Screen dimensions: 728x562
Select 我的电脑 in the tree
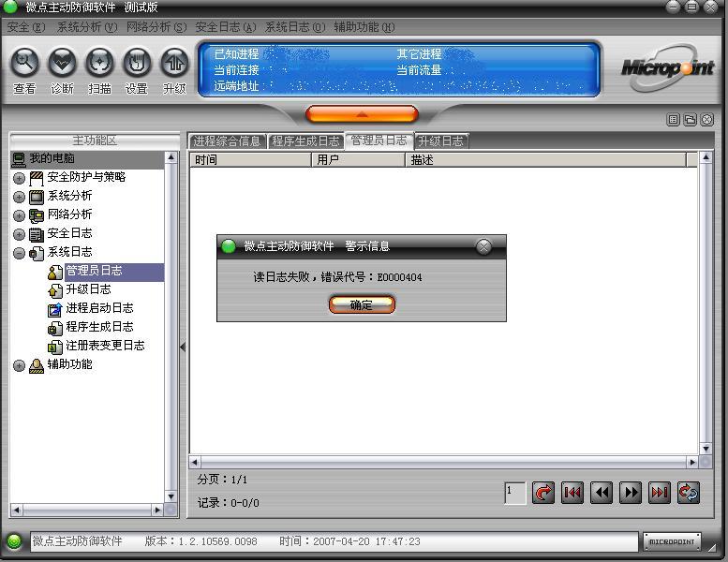click(x=52, y=158)
